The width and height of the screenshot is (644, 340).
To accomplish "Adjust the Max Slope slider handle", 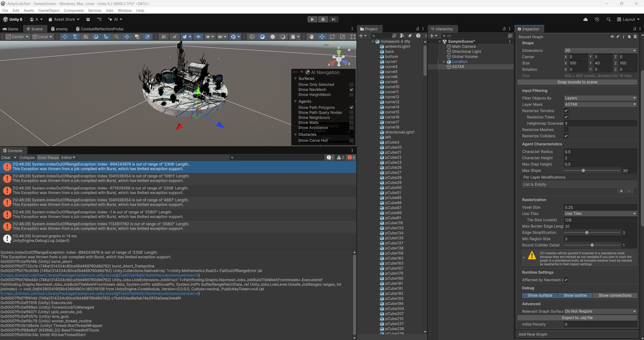I will pos(583,171).
